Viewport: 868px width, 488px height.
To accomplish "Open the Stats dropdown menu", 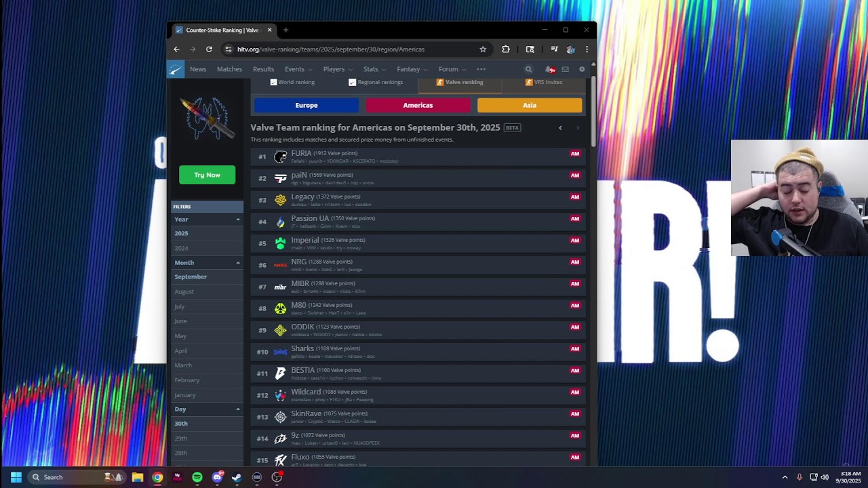I will (374, 69).
